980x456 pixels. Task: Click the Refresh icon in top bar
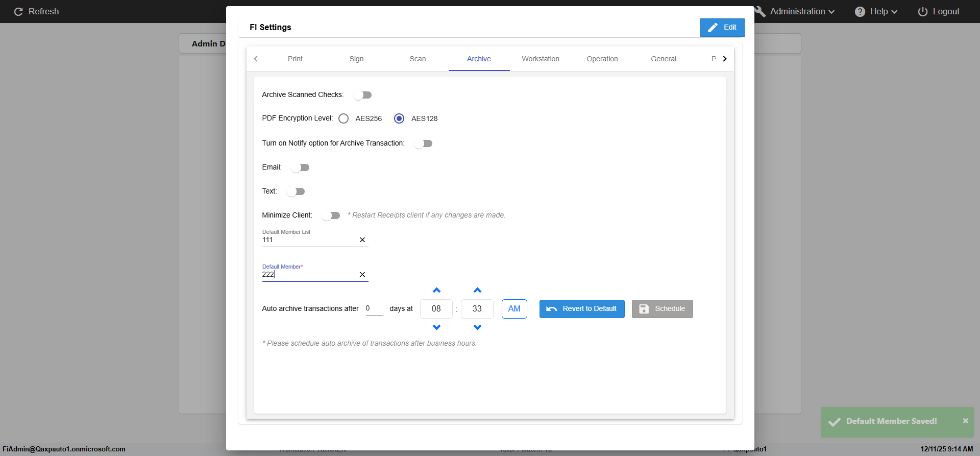coord(18,12)
